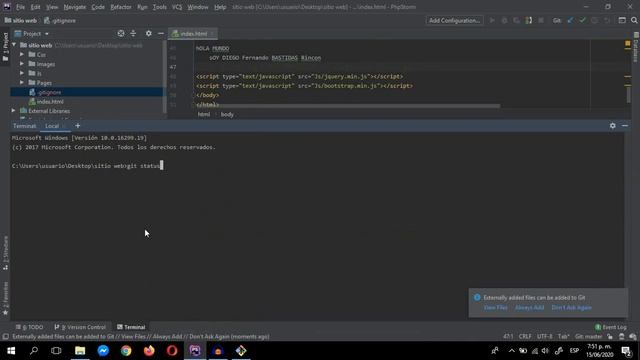Click locate file target icon in Project panel
The width and height of the screenshot is (640, 360).
121,33
